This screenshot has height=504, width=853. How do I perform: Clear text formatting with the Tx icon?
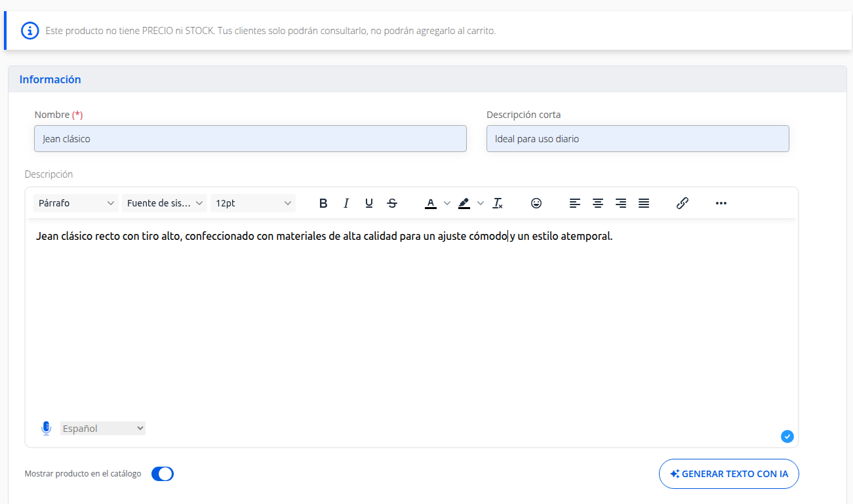(498, 203)
